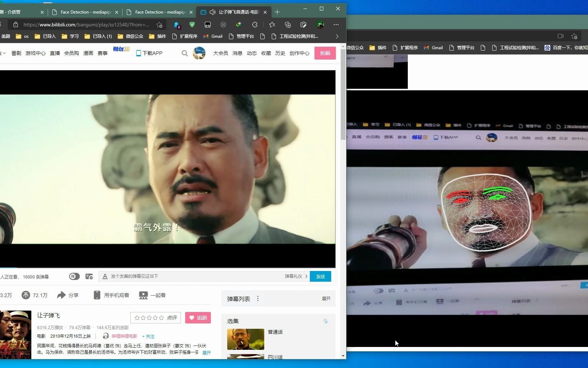Screen dimensions: 588x368
Task: Click the 分享 share icon
Action: coord(62,295)
